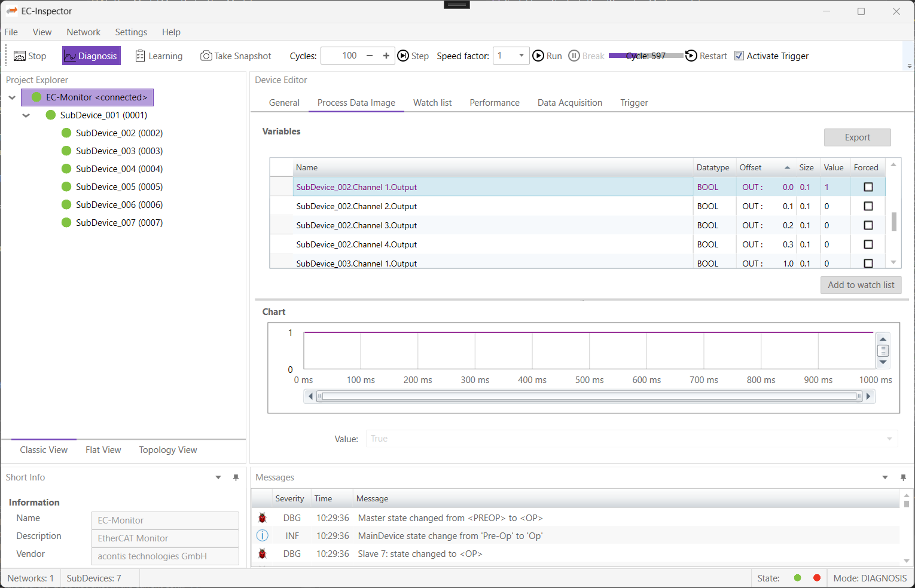
Task: Collapse the EC-Monitor tree node
Action: coord(12,97)
